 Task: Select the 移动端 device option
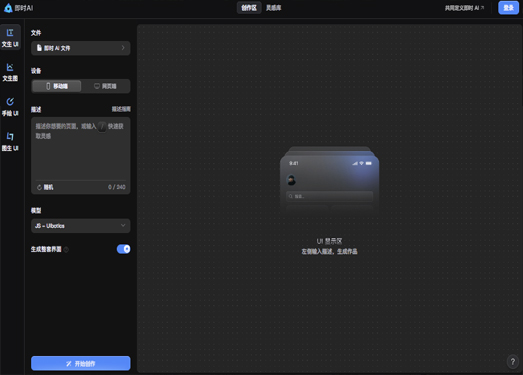56,86
